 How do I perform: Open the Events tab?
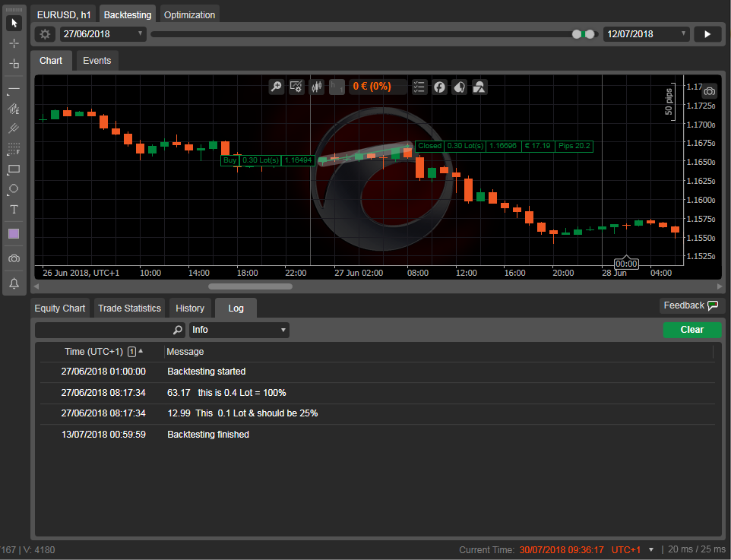coord(97,61)
